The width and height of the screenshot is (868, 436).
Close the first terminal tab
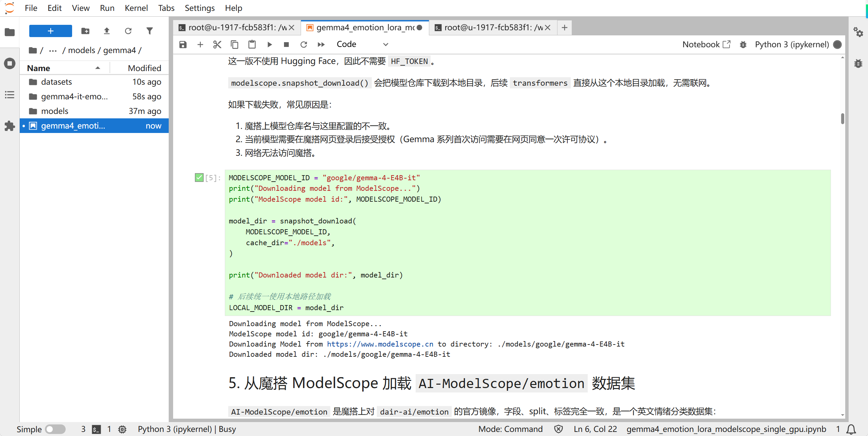[x=291, y=28]
